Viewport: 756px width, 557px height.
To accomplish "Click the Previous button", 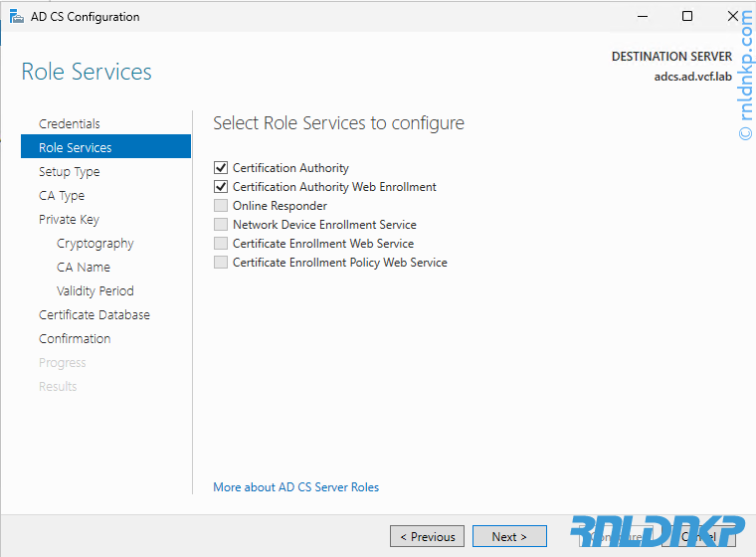I will coord(428,536).
